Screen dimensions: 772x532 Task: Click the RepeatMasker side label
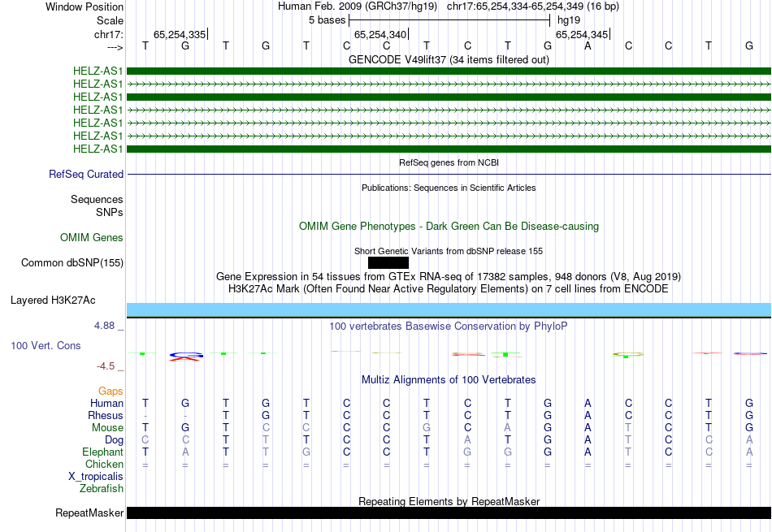(89, 513)
